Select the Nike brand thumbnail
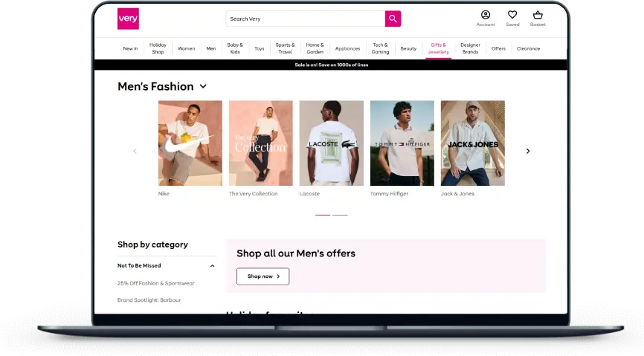The width and height of the screenshot is (644, 356). 190,143
